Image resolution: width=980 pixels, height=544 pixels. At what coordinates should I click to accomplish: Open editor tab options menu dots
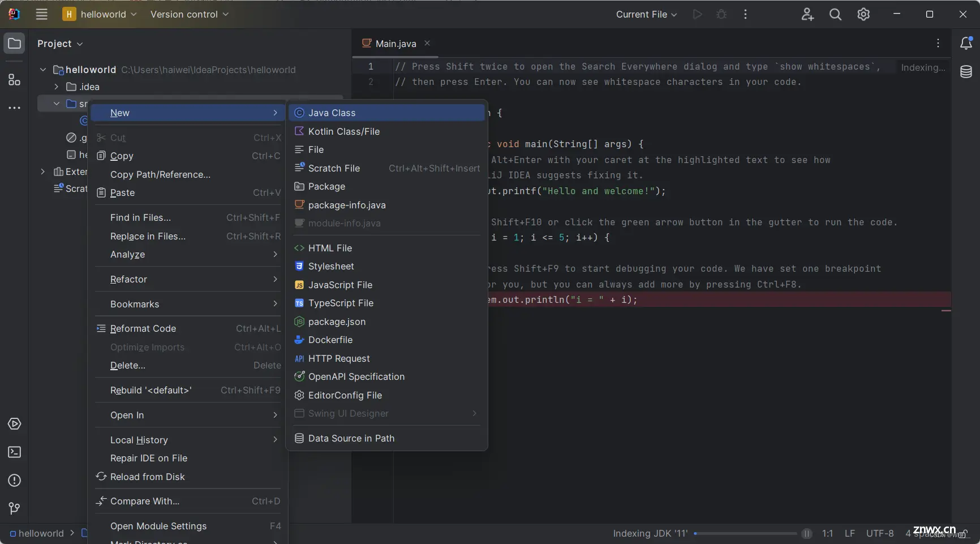(x=938, y=43)
